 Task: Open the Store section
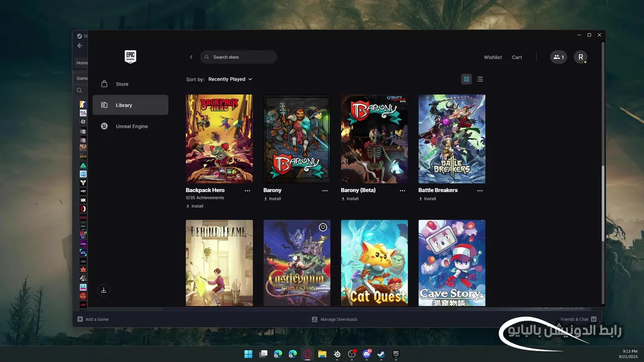pyautogui.click(x=130, y=84)
